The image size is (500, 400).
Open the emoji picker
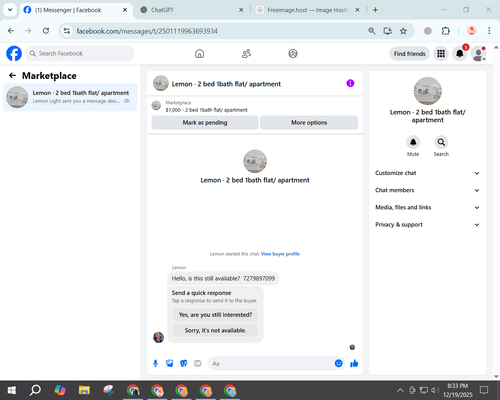[x=338, y=363]
